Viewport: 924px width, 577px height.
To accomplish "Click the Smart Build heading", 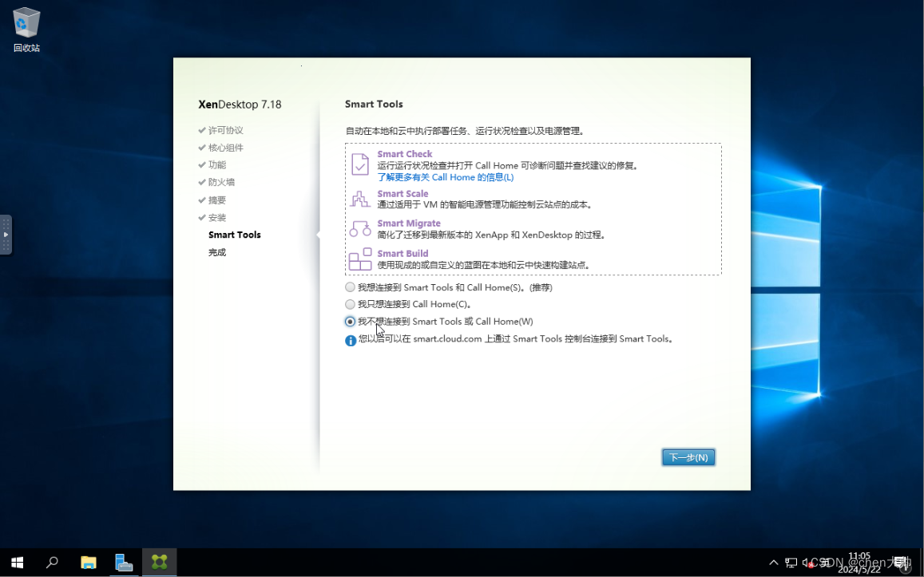I will tap(403, 253).
